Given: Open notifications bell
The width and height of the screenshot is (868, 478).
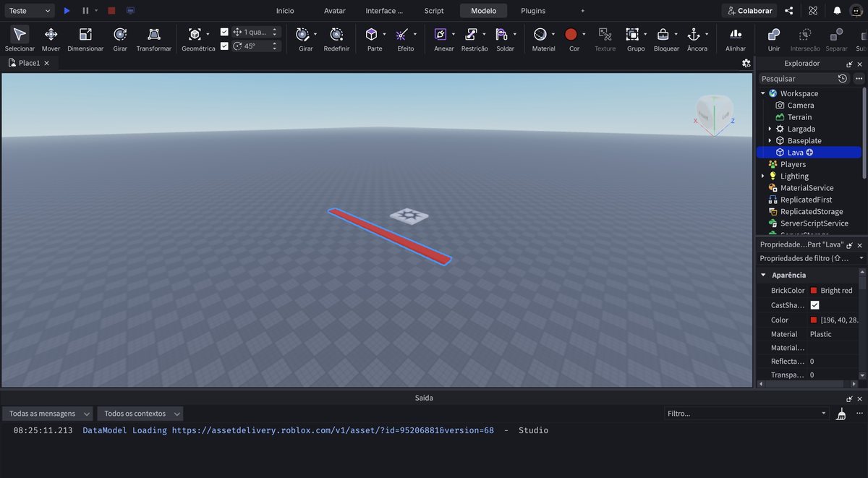Looking at the screenshot, I should coord(837,11).
